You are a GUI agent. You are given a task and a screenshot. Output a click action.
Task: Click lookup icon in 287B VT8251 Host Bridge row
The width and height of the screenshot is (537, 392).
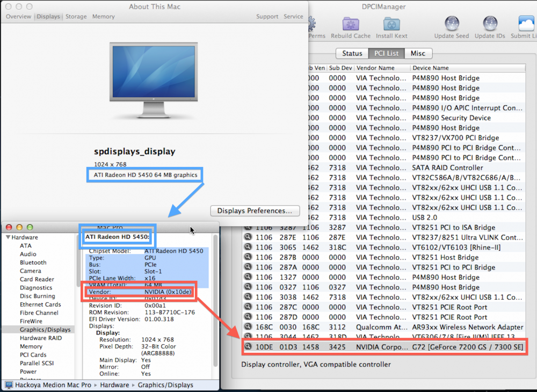(x=248, y=257)
